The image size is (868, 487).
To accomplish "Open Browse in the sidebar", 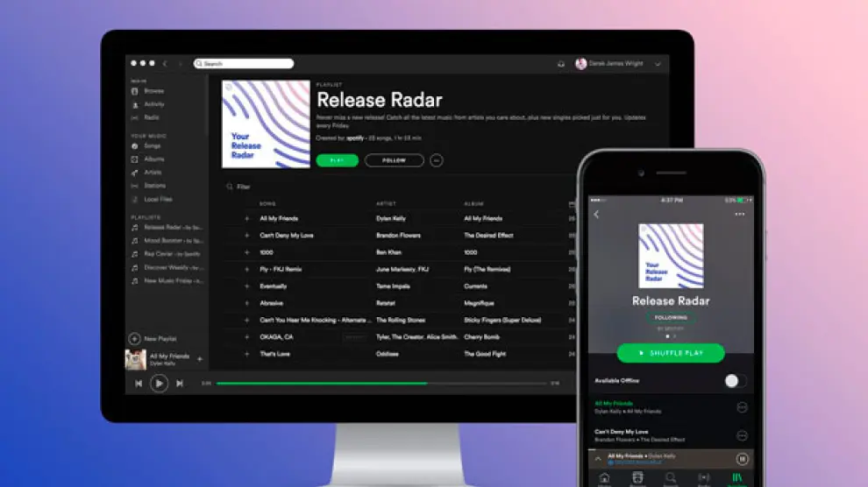I will click(153, 91).
